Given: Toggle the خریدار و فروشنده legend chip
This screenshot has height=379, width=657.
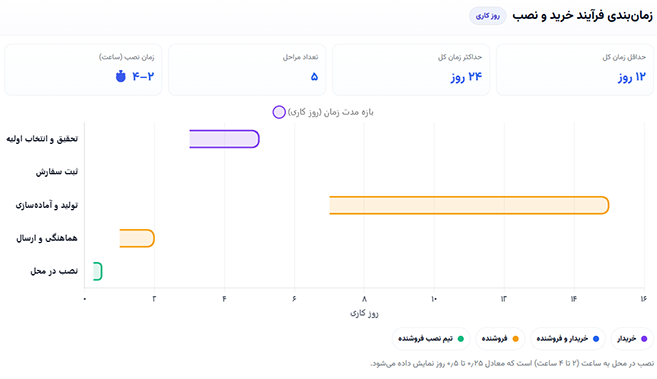Looking at the screenshot, I should pos(568,338).
